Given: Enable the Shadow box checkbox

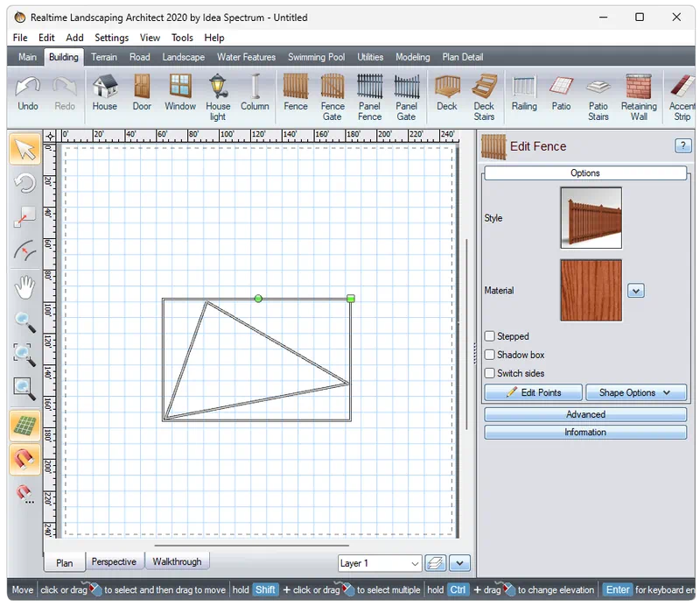Looking at the screenshot, I should coord(490,355).
